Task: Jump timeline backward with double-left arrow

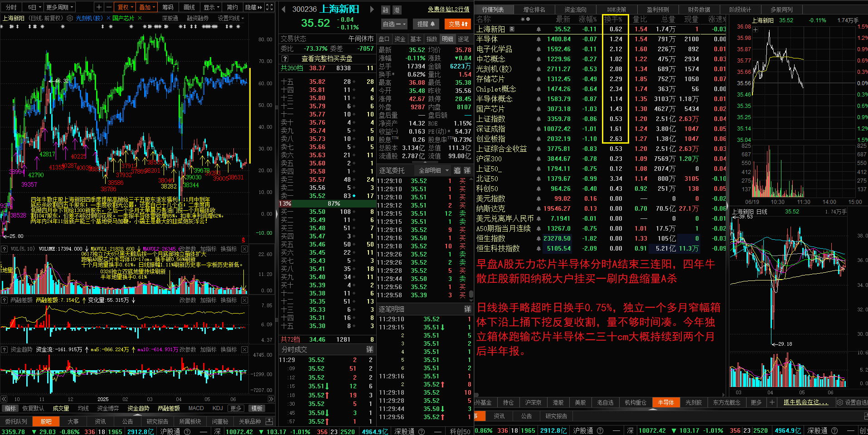Action: (4, 399)
